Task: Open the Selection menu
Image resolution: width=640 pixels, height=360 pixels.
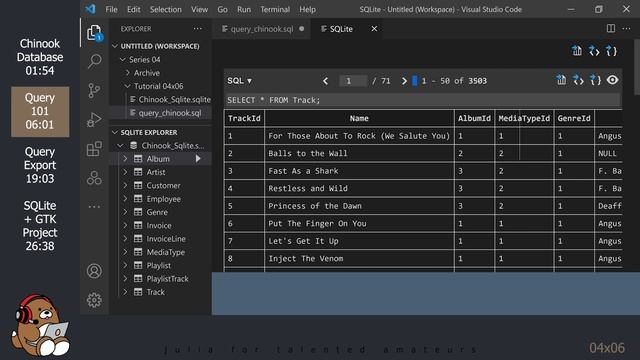Action: click(165, 9)
